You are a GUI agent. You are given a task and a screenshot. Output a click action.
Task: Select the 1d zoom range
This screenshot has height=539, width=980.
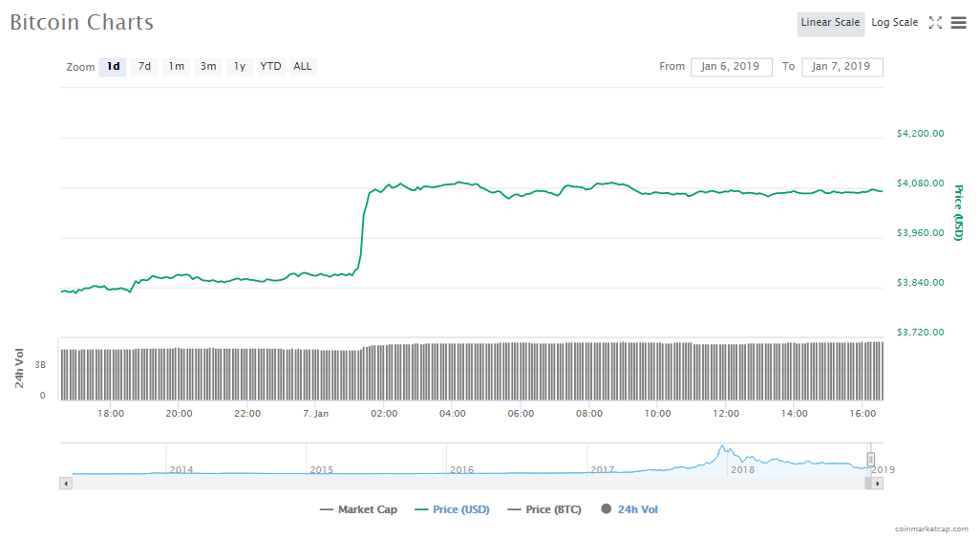(113, 67)
